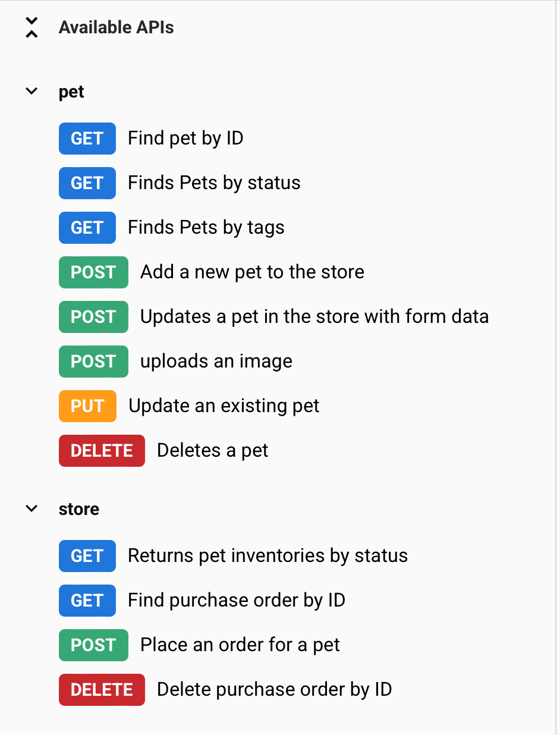Click the collapse-all arrows icon at the top

[31, 27]
